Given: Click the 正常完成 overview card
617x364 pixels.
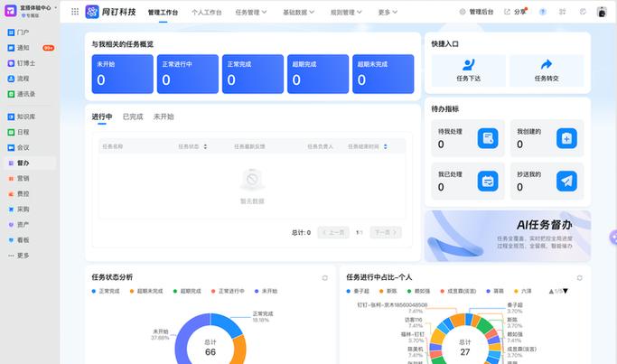Looking at the screenshot, I should pyautogui.click(x=253, y=74).
